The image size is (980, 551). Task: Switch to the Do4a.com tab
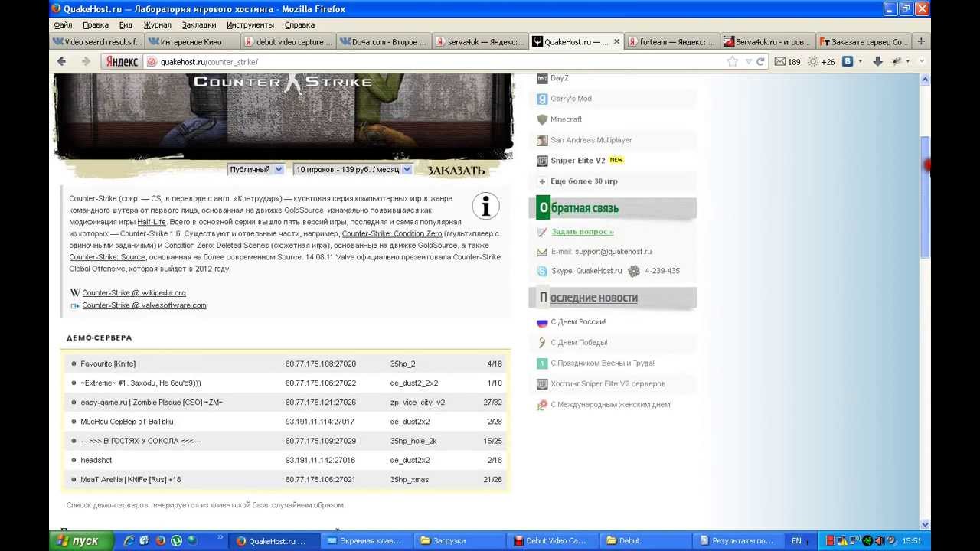pyautogui.click(x=384, y=42)
